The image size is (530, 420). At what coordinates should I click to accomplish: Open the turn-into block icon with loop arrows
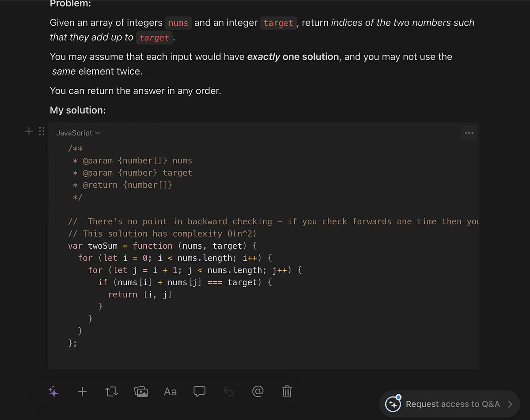(x=111, y=391)
